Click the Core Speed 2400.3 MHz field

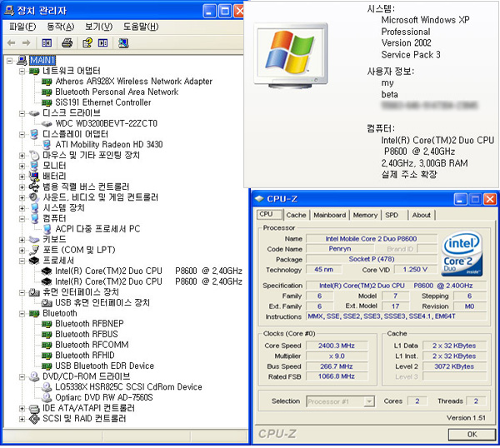337,346
